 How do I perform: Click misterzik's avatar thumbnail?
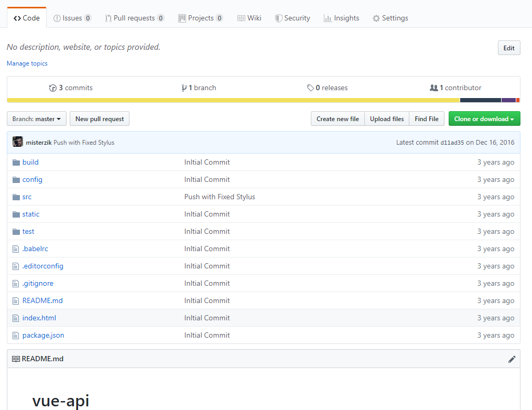click(18, 142)
